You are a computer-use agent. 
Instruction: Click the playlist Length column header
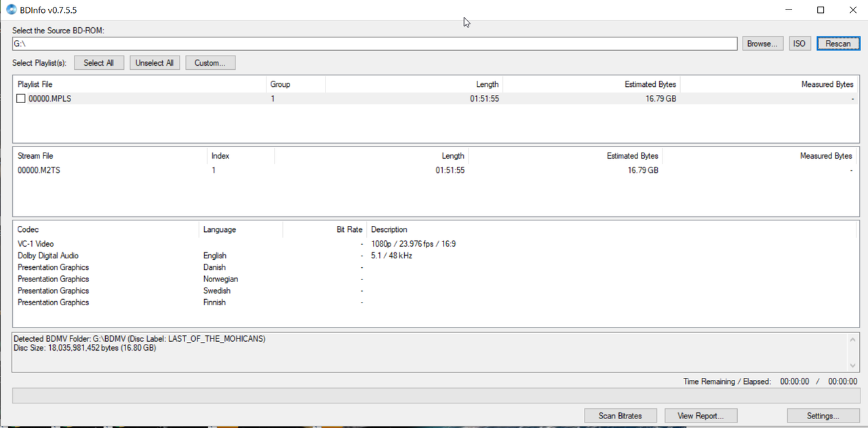(414, 84)
